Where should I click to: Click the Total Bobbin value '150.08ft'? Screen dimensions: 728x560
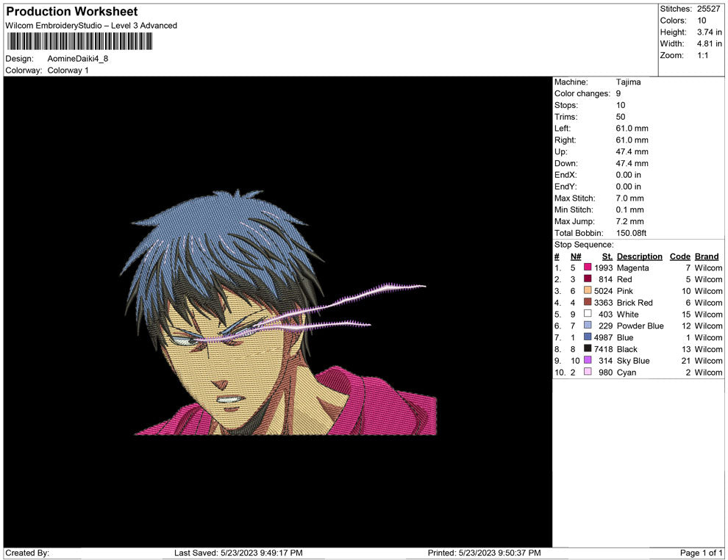pyautogui.click(x=631, y=233)
